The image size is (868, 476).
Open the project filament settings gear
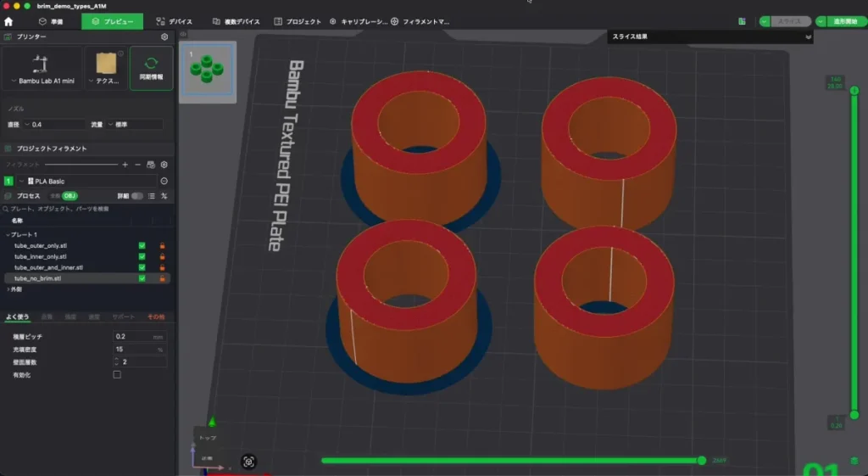(x=164, y=165)
